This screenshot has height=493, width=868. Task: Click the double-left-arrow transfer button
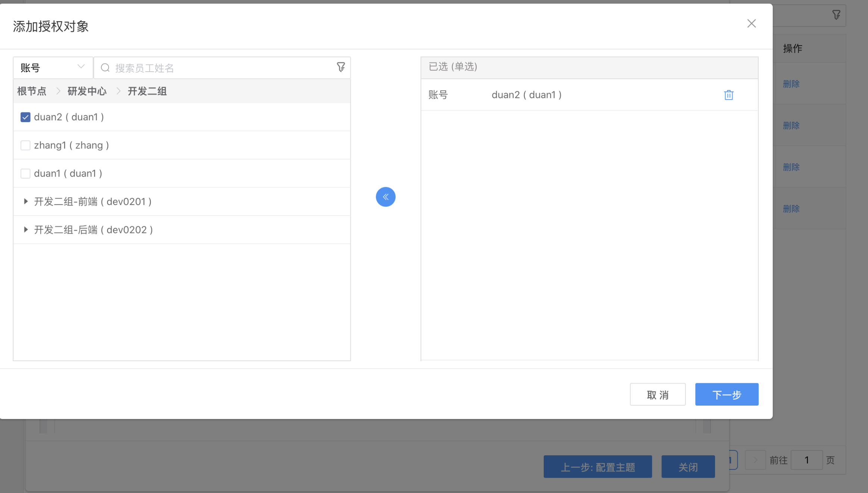click(x=385, y=197)
